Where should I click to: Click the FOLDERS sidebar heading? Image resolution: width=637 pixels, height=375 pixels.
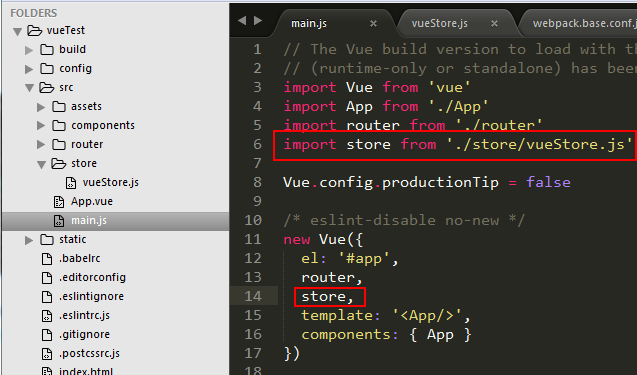point(34,13)
